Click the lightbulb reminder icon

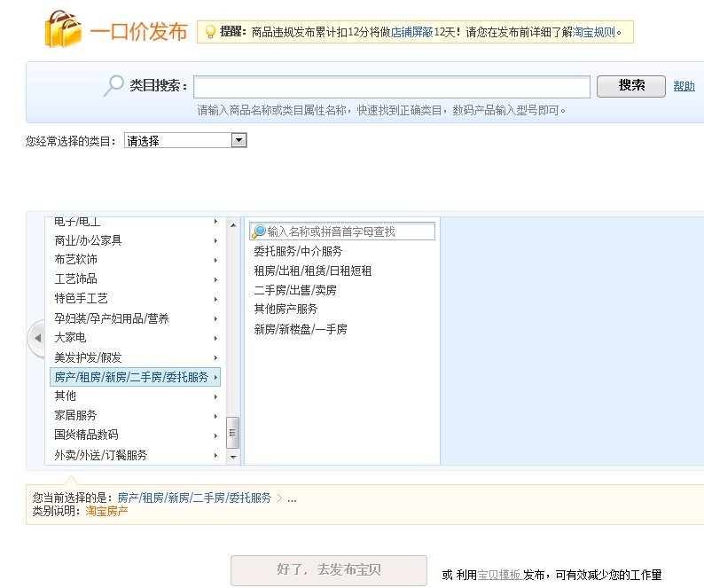(209, 32)
